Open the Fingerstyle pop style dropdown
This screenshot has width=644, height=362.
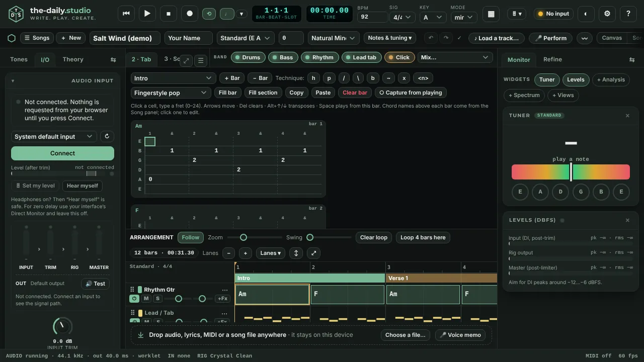coord(171,93)
